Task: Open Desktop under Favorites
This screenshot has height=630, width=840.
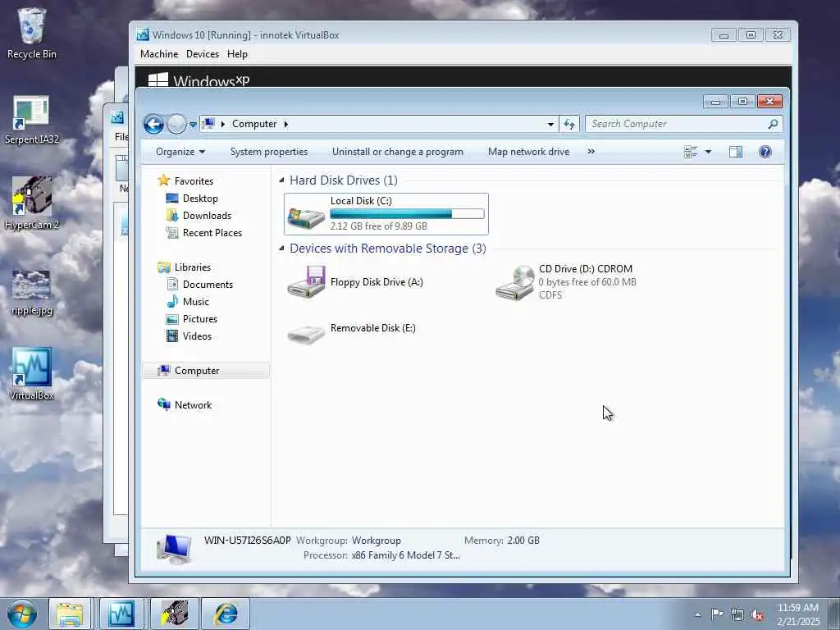Action: point(192,199)
